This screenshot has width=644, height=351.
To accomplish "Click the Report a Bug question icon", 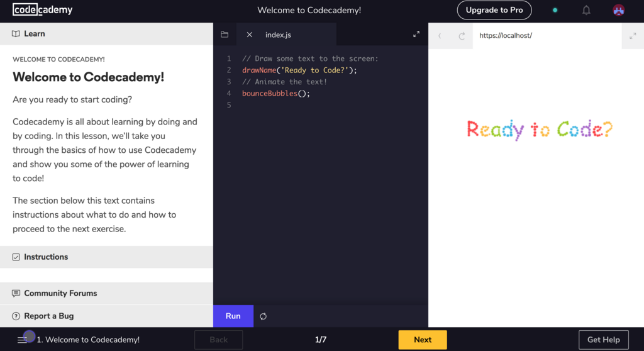I will (16, 316).
